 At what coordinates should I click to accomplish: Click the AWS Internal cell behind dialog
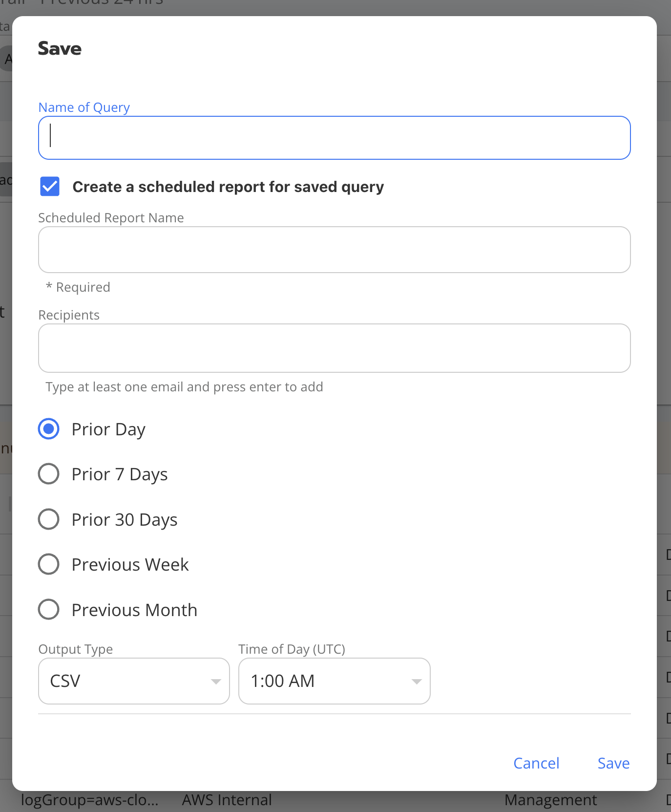[x=227, y=800]
